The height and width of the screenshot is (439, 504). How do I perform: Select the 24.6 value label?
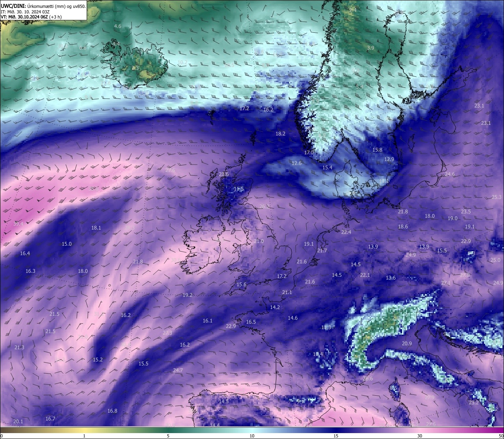pos(450,174)
